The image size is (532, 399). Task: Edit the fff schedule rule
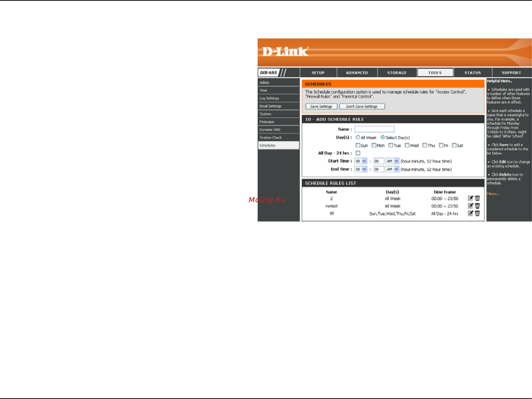(471, 213)
